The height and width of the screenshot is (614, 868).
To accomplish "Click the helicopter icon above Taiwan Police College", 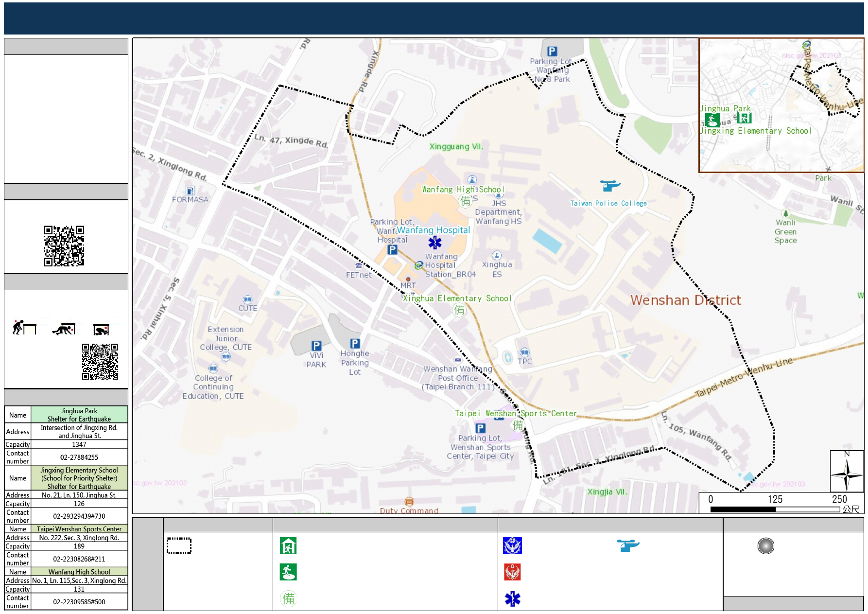I will pos(609,186).
